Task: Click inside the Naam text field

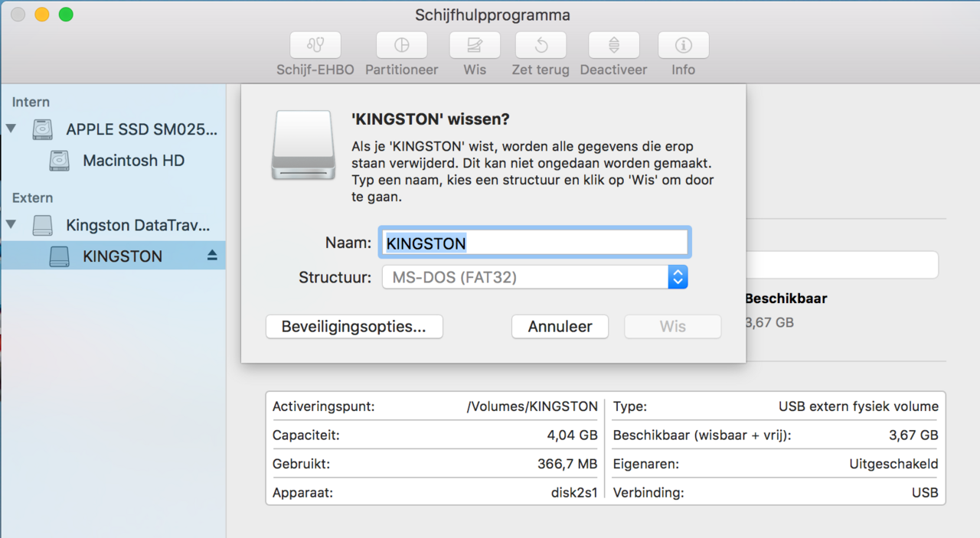Action: [534, 243]
